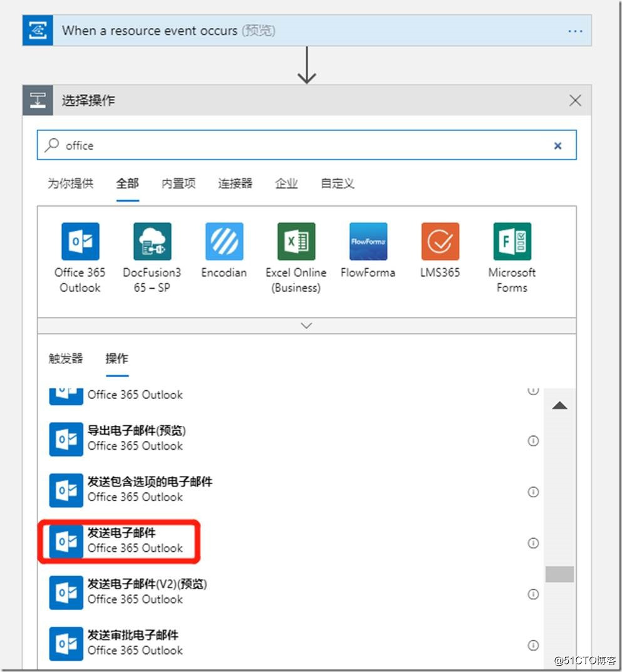622x672 pixels.
Task: Click the scrollbar up arrow
Action: coord(559,405)
